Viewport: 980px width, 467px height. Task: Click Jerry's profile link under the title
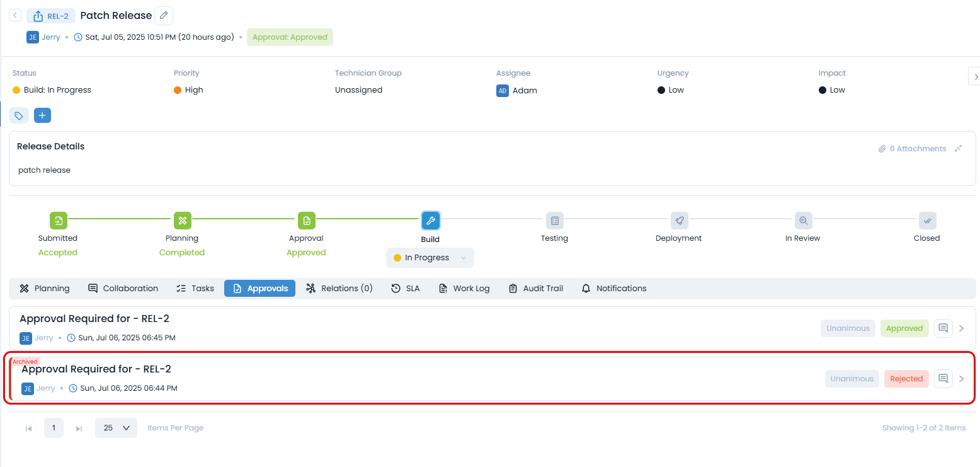tap(50, 37)
